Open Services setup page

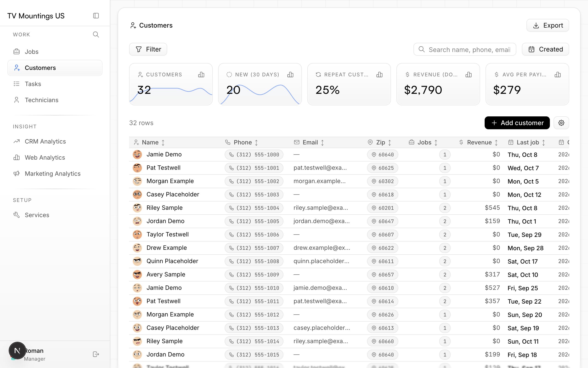[x=55, y=215]
